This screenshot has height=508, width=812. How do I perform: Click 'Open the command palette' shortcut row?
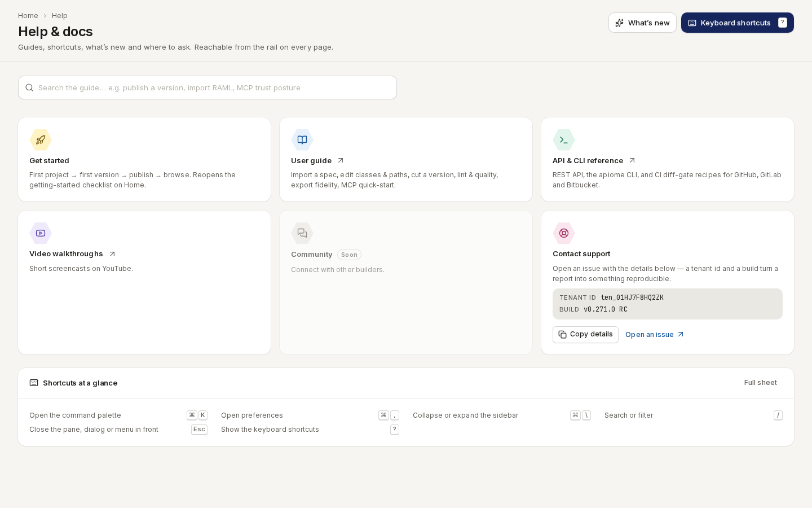point(118,415)
